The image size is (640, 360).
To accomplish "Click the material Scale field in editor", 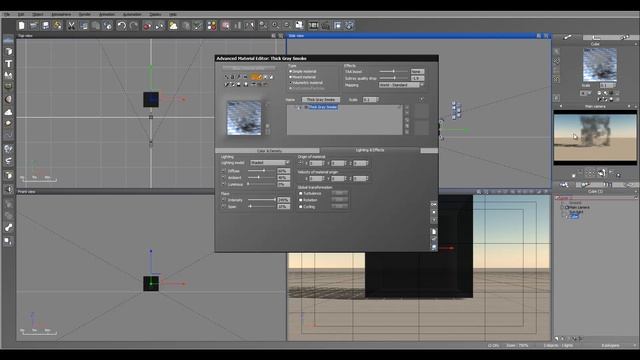I will pos(370,100).
